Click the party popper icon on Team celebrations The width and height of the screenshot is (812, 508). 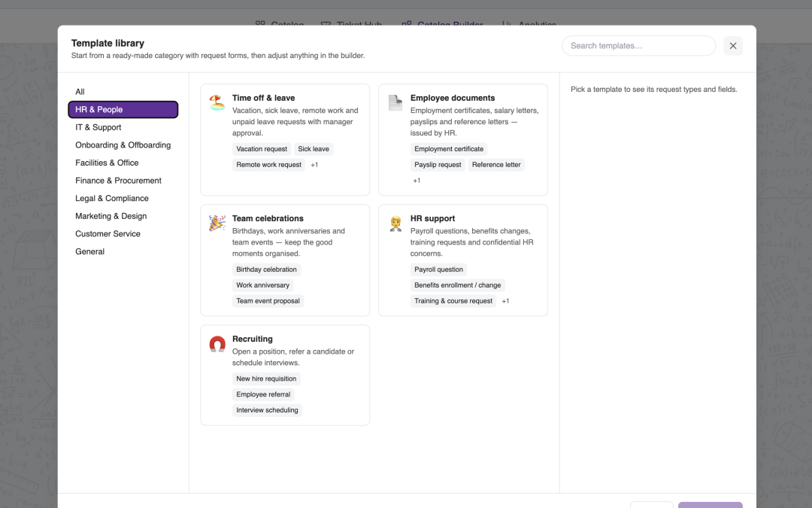point(217,223)
